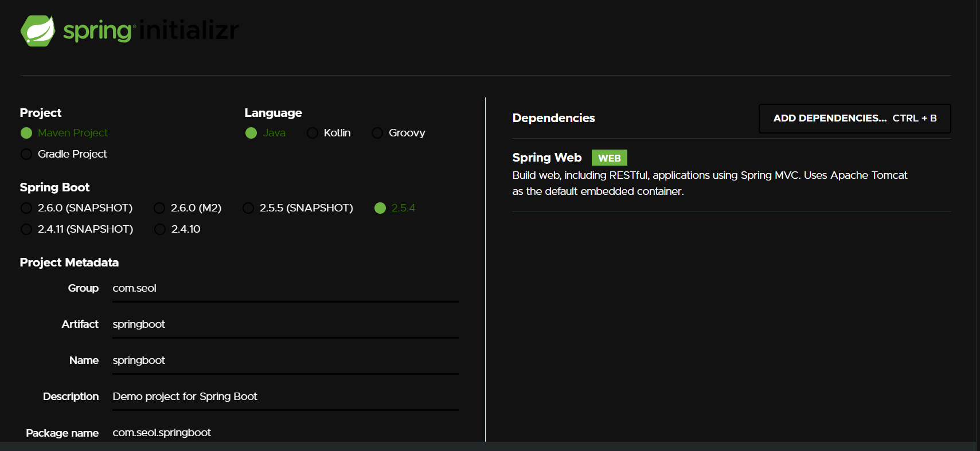980x451 pixels.
Task: Click the Spring Web dependency title
Action: pos(546,158)
